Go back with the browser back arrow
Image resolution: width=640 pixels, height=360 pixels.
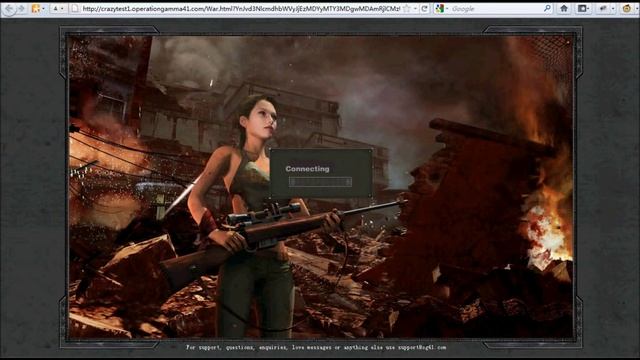tap(9, 9)
